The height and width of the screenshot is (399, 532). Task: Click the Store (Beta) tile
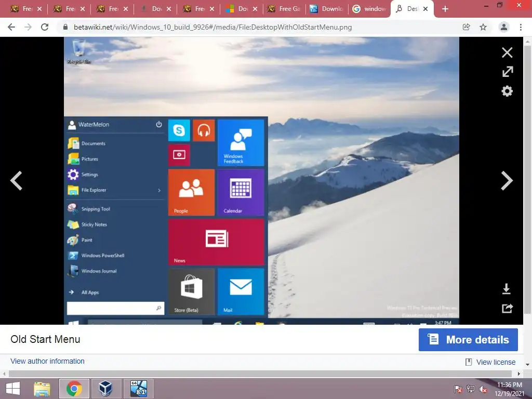(191, 291)
